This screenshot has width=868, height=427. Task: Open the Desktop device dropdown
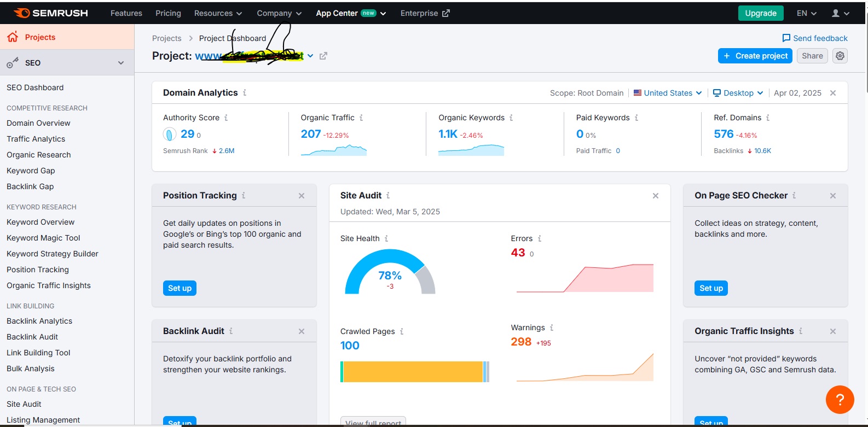tap(738, 93)
